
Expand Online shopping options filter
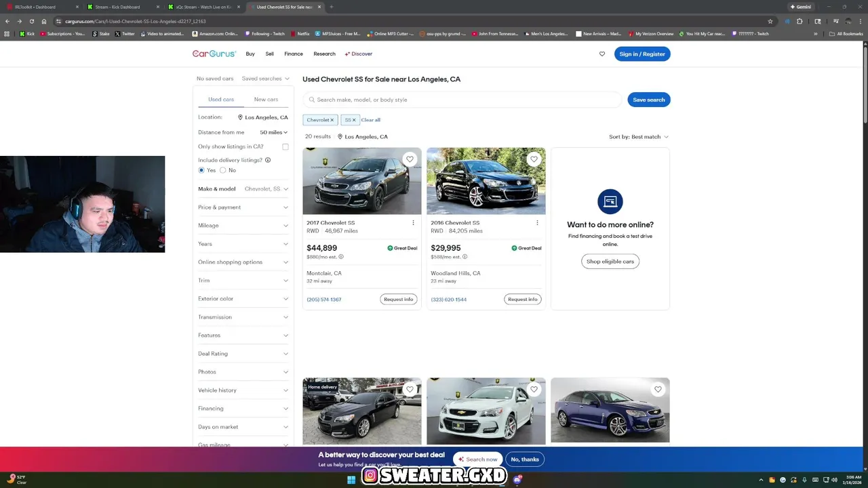click(x=243, y=262)
